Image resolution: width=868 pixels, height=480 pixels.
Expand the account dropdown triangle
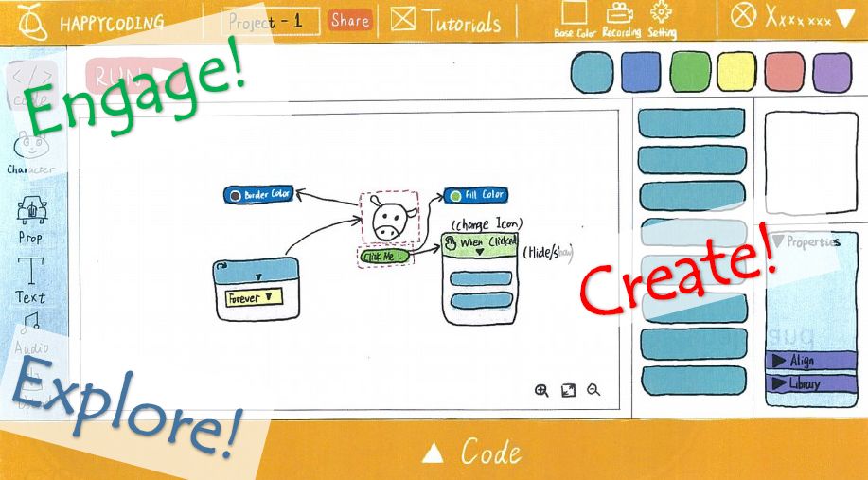(845, 19)
